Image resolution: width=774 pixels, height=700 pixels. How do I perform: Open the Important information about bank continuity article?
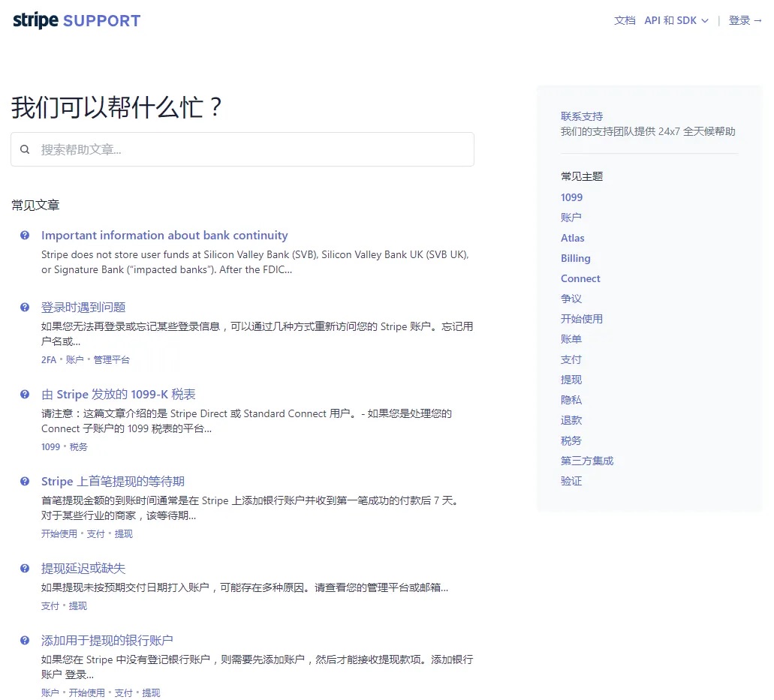tap(165, 235)
